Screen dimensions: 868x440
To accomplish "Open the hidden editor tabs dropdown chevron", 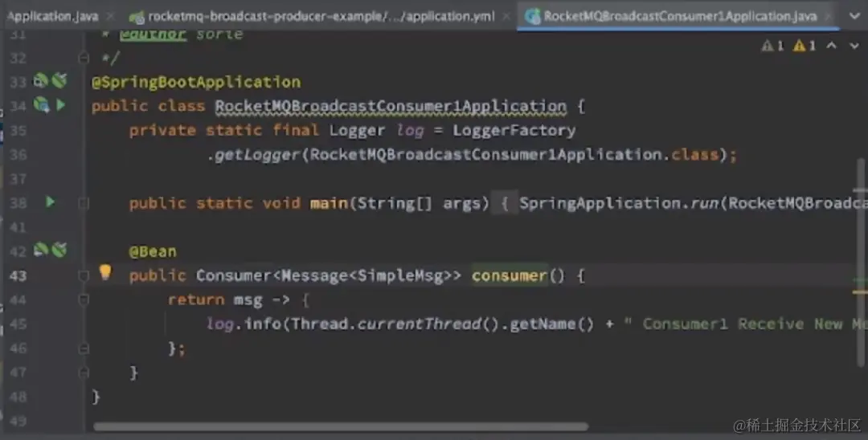I will click(854, 16).
